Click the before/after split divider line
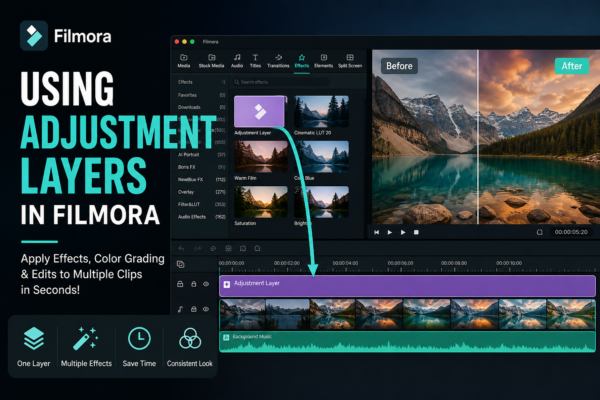600x400 pixels. click(x=478, y=137)
